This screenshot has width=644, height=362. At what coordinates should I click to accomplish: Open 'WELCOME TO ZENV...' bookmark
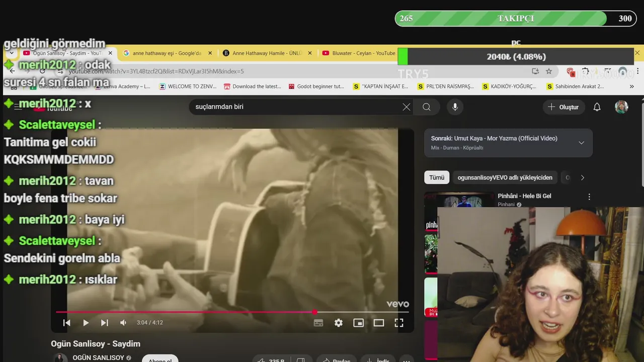(188, 86)
